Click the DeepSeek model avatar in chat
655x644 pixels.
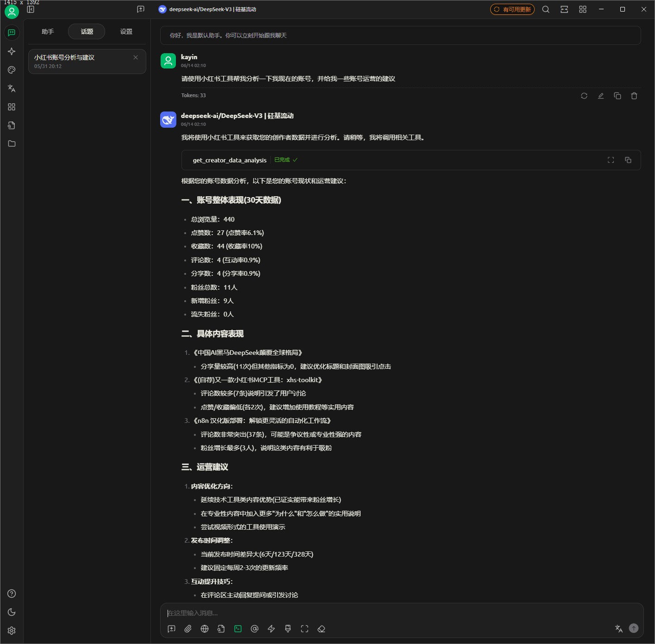click(168, 119)
